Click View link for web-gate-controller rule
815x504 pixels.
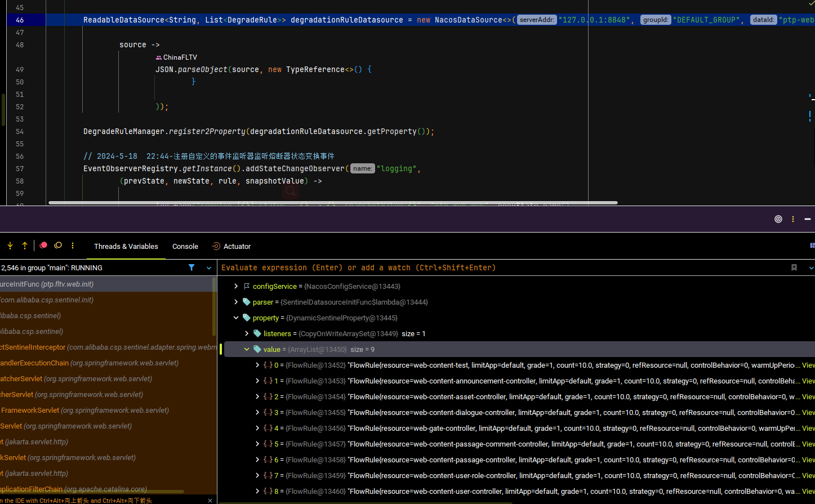(x=808, y=429)
